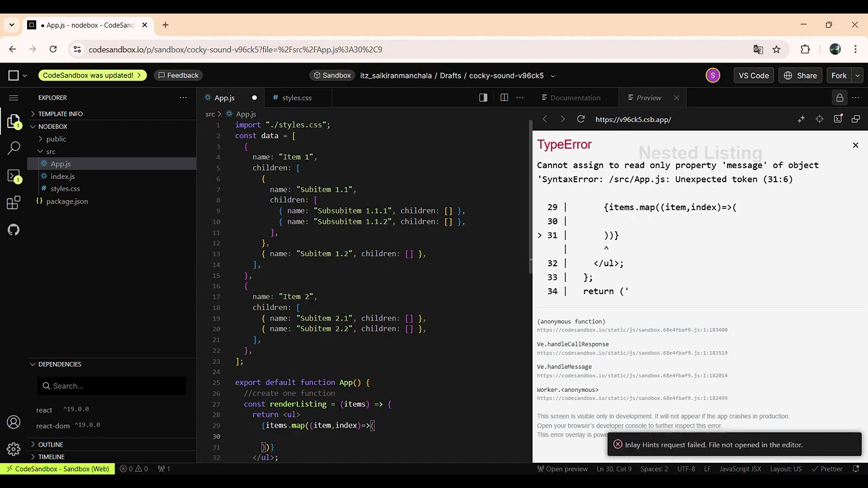Screen dimensions: 868x488
Task: Open a new browser tab
Action: 165,25
